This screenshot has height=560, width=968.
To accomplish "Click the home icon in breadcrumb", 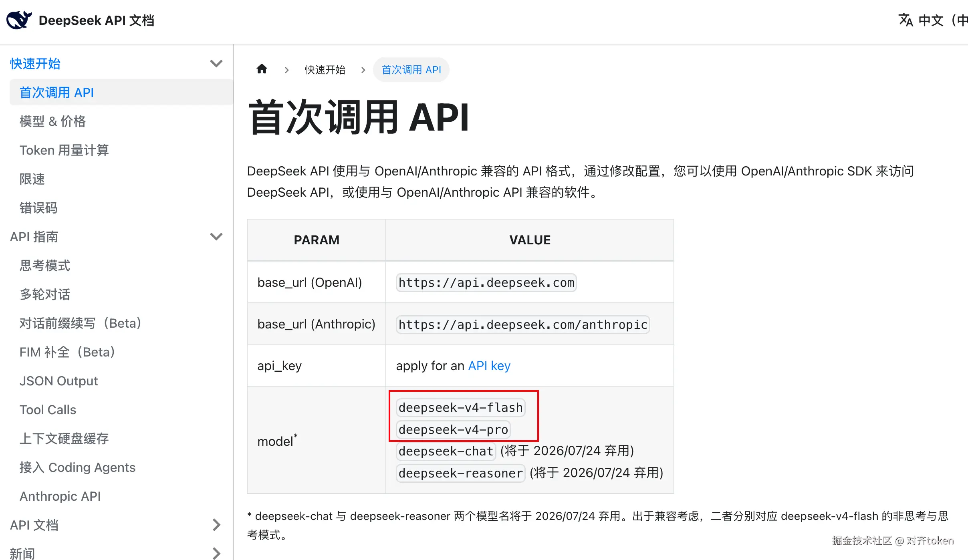I will pos(262,69).
